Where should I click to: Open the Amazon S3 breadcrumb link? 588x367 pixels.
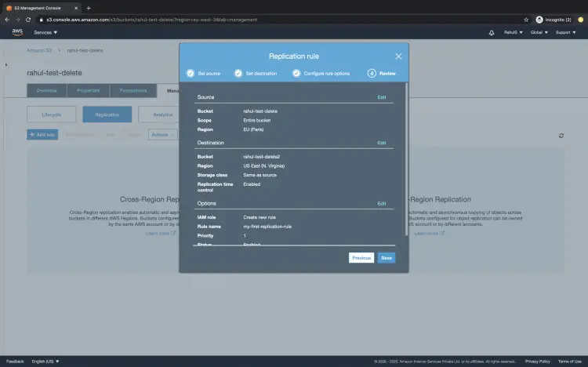pos(39,50)
